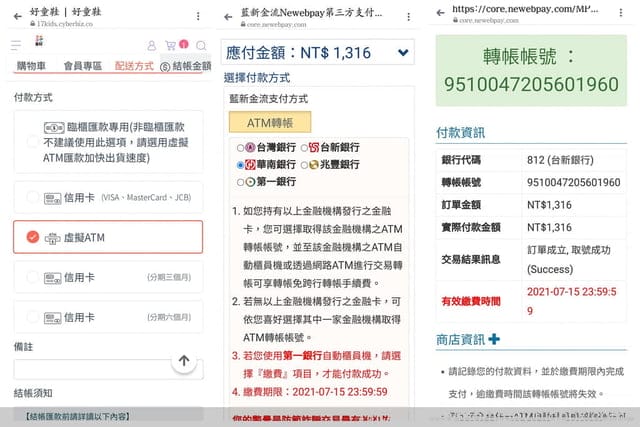Viewport: 640px width, 427px height.
Task: Tap the 藍新金流支付方式 label
Action: pos(269,99)
